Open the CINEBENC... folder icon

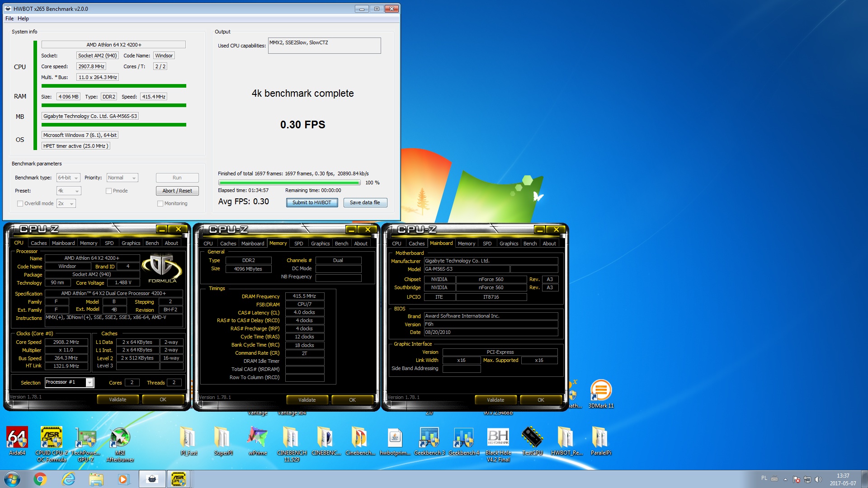point(326,441)
